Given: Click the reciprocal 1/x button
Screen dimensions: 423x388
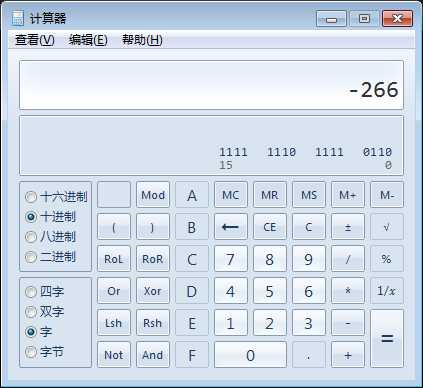Looking at the screenshot, I should point(387,291).
